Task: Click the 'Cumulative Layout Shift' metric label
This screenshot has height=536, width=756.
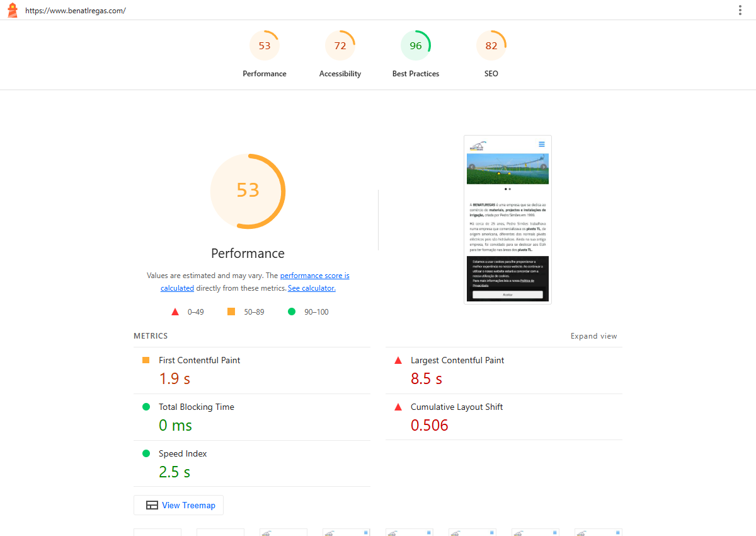Action: [457, 407]
